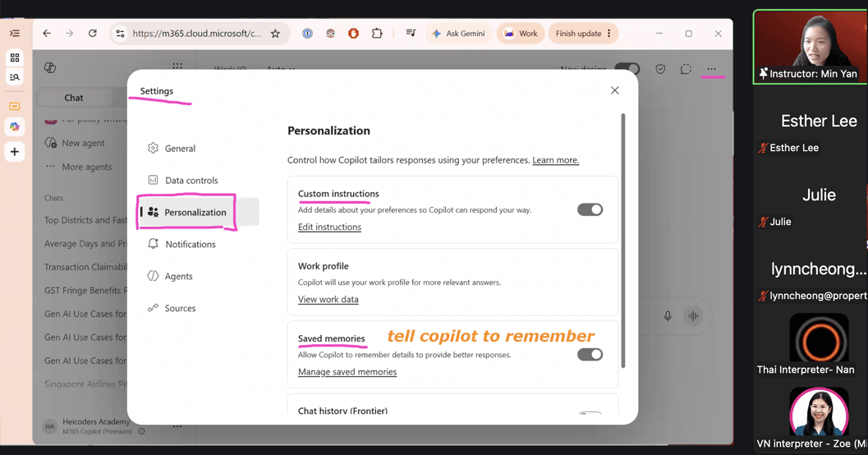
Task: Select Instructor Min Yan video tile
Action: [811, 47]
